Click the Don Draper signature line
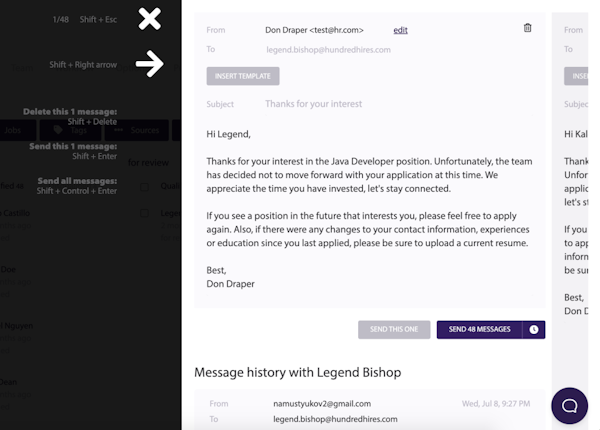Viewport: 600px width, 430px height. click(230, 284)
